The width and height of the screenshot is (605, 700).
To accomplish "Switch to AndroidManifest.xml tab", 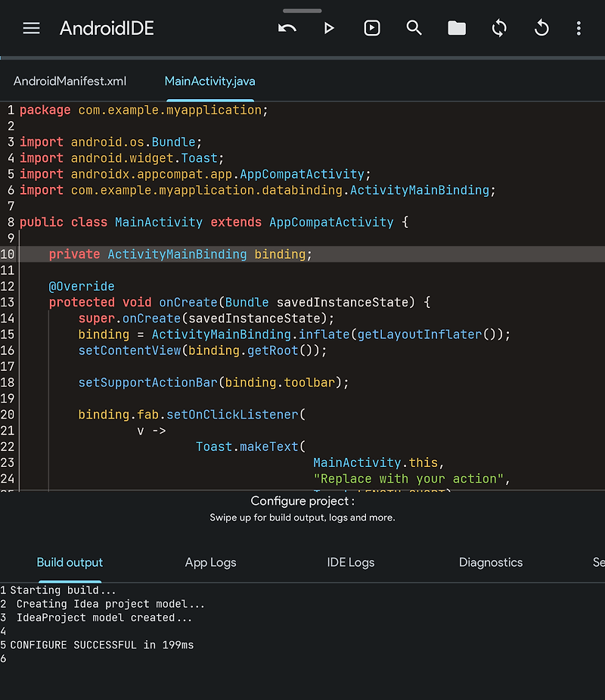I will (70, 81).
